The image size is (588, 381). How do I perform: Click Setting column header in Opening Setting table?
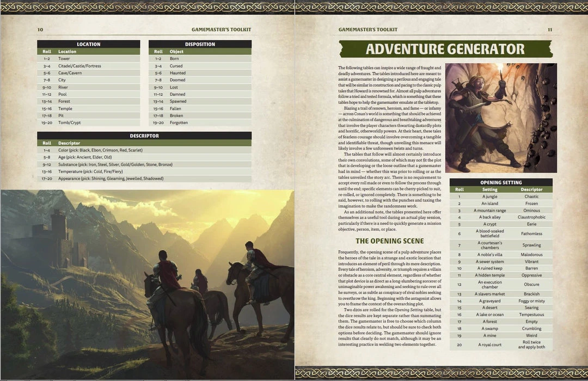coord(490,189)
